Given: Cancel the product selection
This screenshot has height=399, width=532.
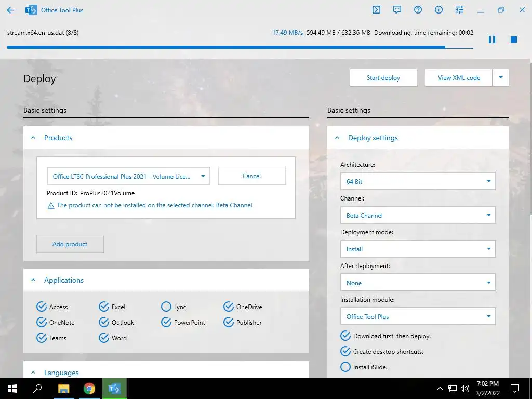Looking at the screenshot, I should point(252,176).
